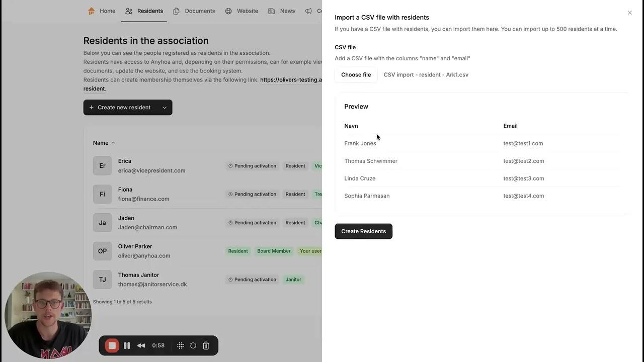Click the dotted blur effect icon
Image resolution: width=644 pixels, height=362 pixels.
point(181,345)
